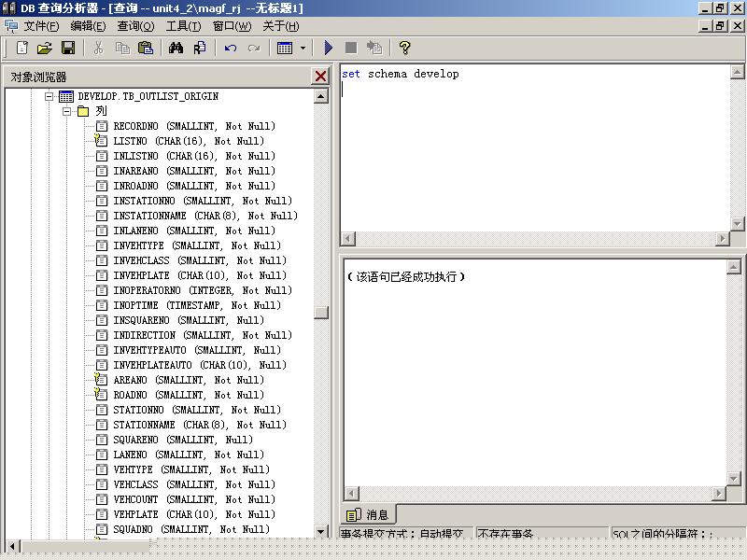Click object browser scroll down arrow
Screen dimensions: 747x560
point(321,532)
